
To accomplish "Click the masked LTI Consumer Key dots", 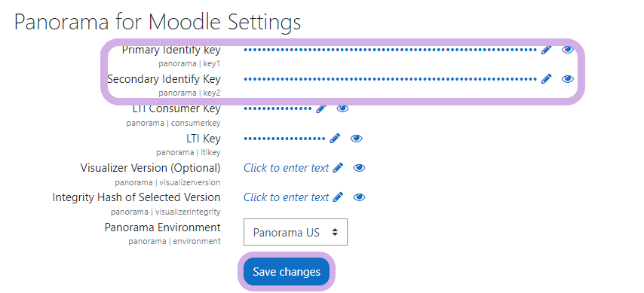I will coord(278,108).
